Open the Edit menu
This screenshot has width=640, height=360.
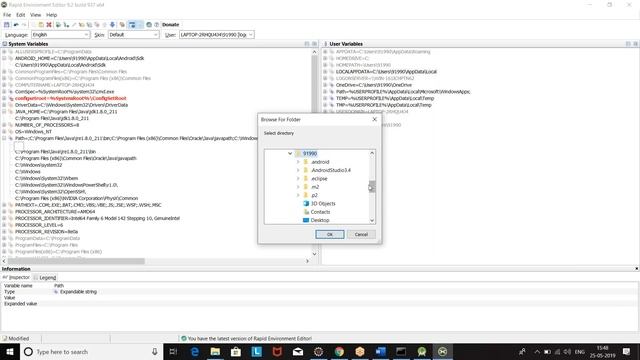pos(20,15)
